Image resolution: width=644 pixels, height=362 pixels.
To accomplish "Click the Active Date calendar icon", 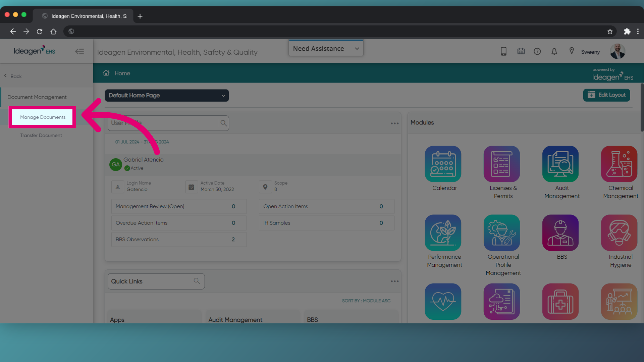I will (191, 187).
